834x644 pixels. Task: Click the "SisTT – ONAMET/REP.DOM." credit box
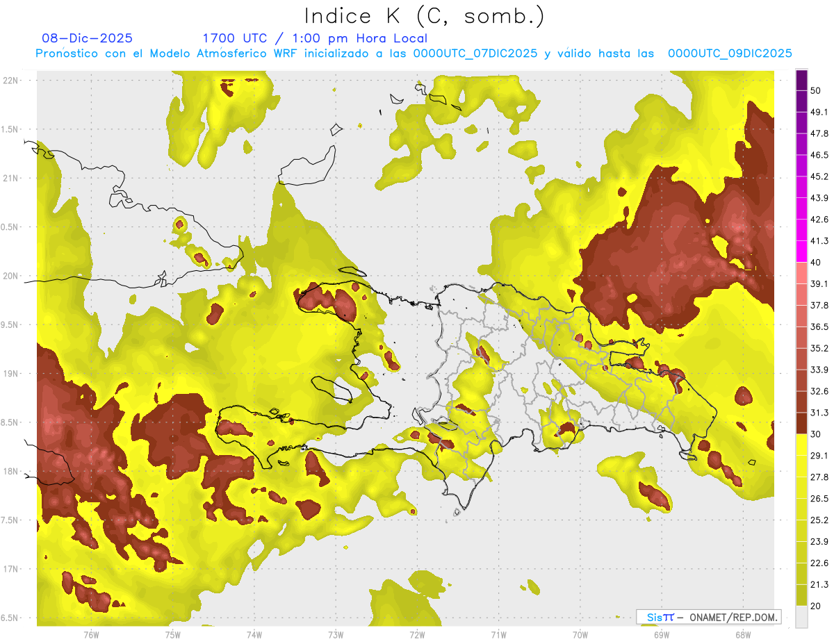tap(709, 617)
